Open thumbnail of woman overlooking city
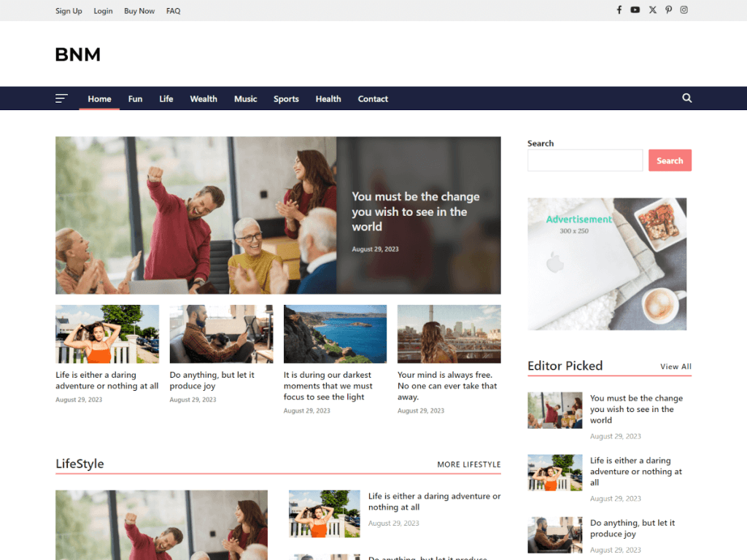The height and width of the screenshot is (560, 747). pyautogui.click(x=449, y=334)
